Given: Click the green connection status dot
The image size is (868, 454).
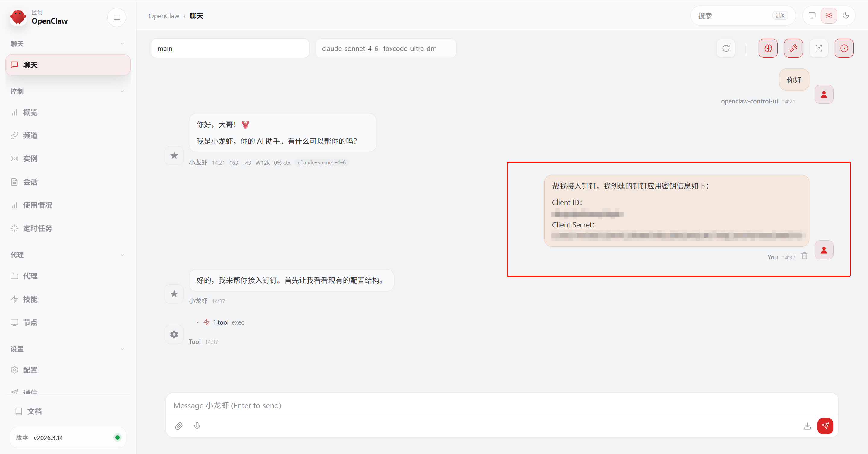Looking at the screenshot, I should pyautogui.click(x=117, y=437).
